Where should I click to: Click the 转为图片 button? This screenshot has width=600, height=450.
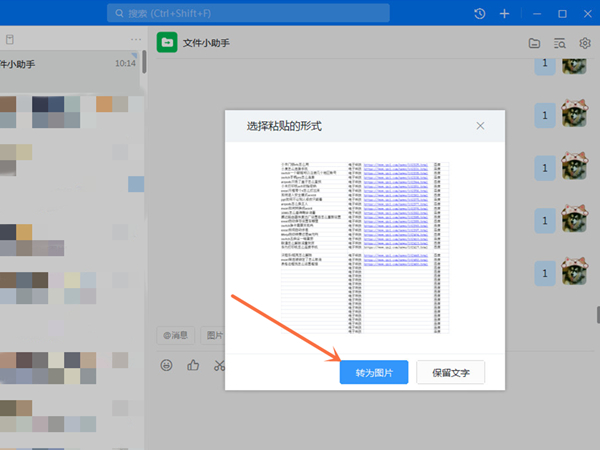tap(374, 373)
